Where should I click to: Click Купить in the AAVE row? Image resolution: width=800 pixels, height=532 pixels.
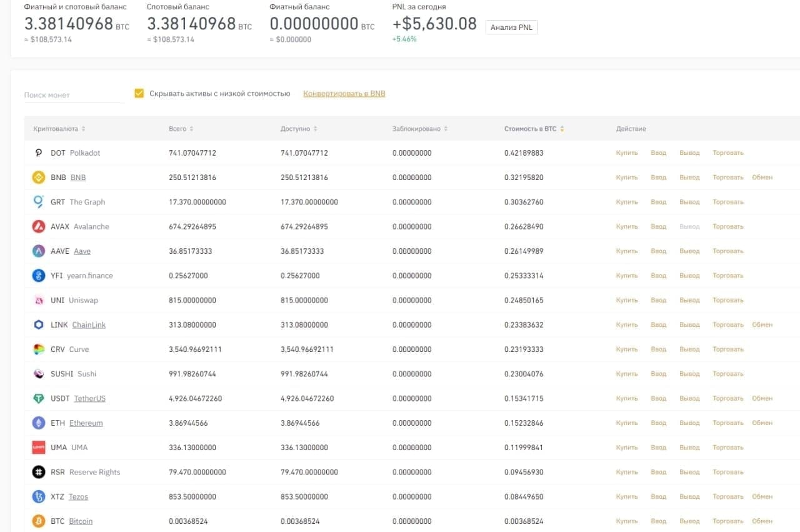click(x=627, y=251)
